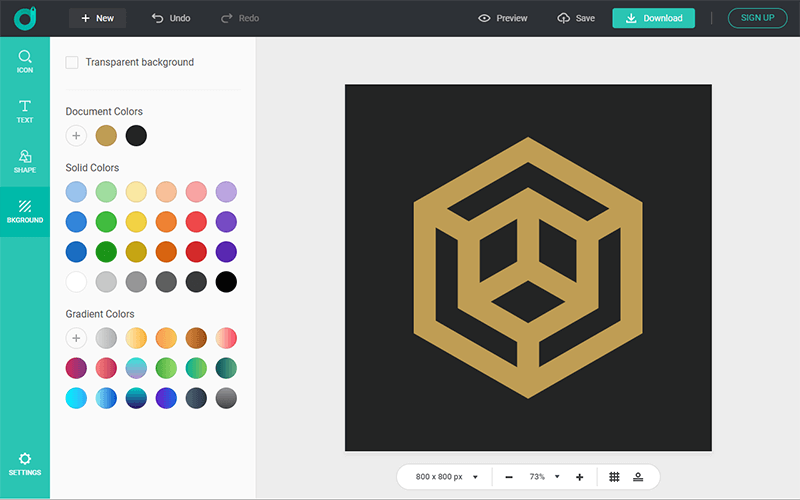This screenshot has width=800, height=500.
Task: Click the Download button
Action: [x=653, y=18]
